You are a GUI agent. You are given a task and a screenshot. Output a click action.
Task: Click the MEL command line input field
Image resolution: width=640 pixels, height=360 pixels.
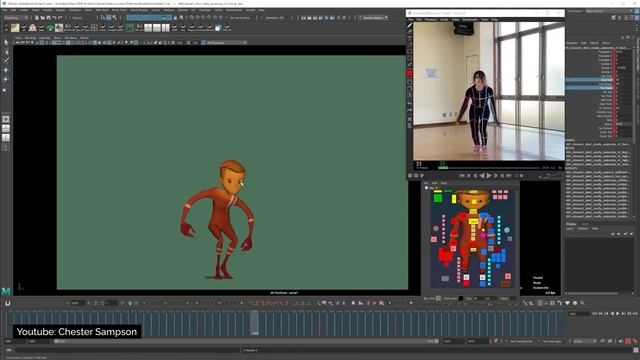128,350
